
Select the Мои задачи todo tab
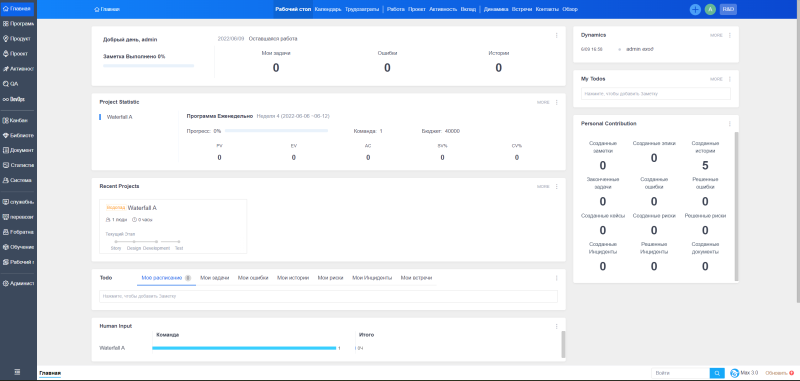[x=213, y=278]
